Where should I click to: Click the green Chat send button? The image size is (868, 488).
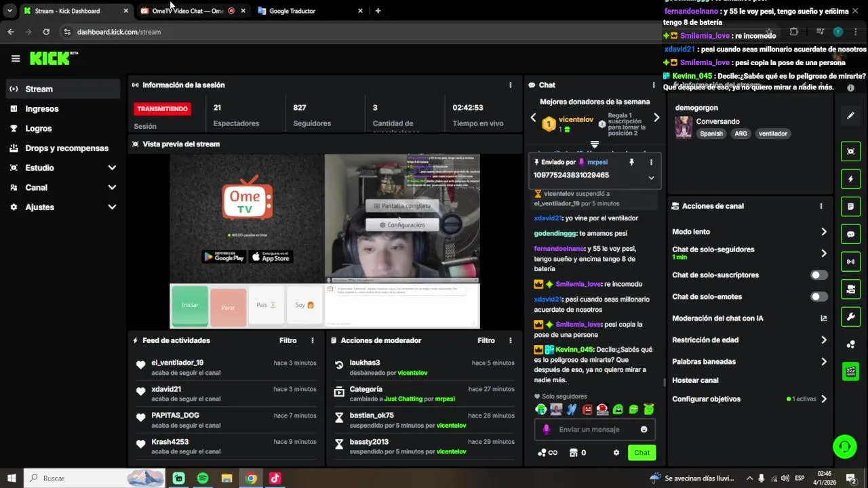pyautogui.click(x=642, y=453)
